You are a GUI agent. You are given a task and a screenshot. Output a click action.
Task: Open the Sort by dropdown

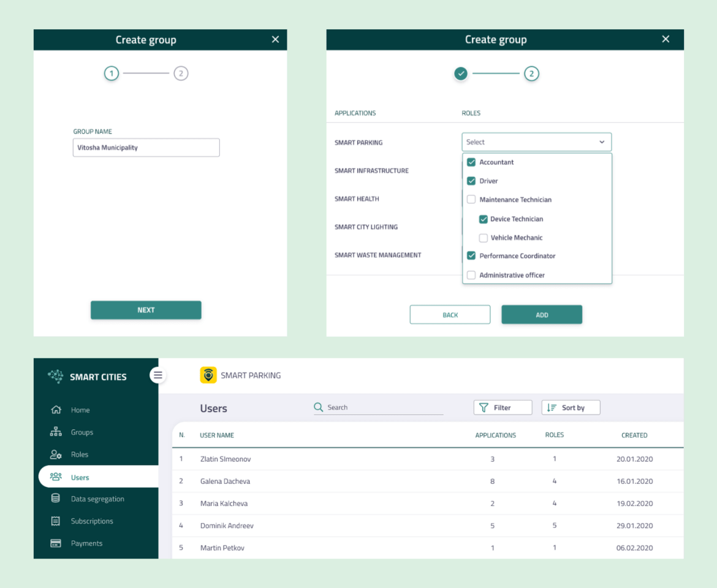(x=570, y=407)
